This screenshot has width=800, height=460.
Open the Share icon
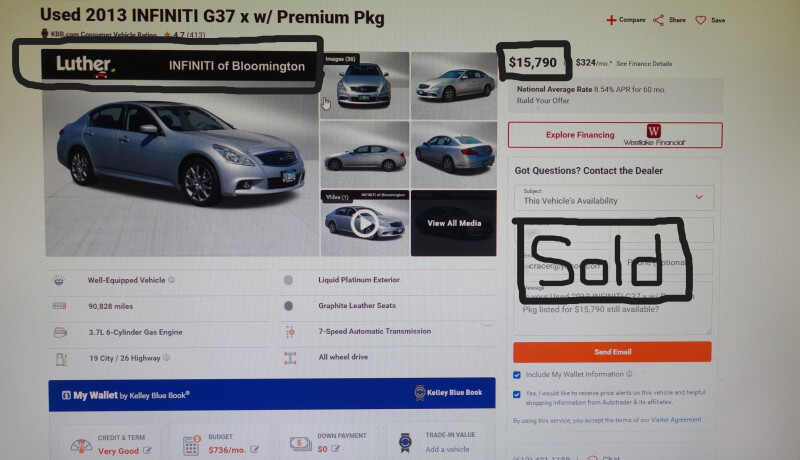pos(659,20)
